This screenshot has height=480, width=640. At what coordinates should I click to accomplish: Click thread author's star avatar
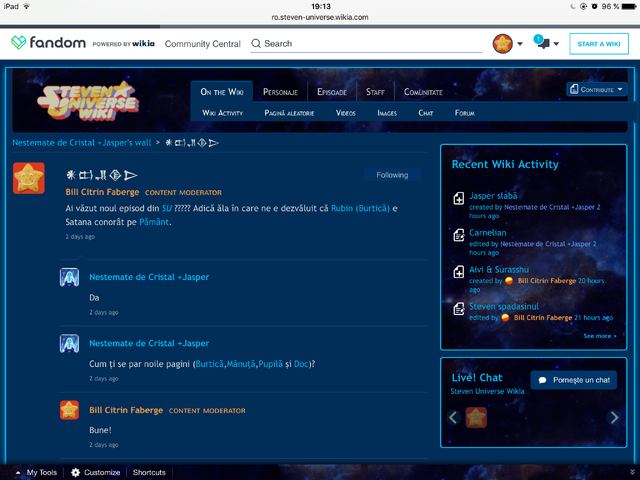click(x=29, y=178)
